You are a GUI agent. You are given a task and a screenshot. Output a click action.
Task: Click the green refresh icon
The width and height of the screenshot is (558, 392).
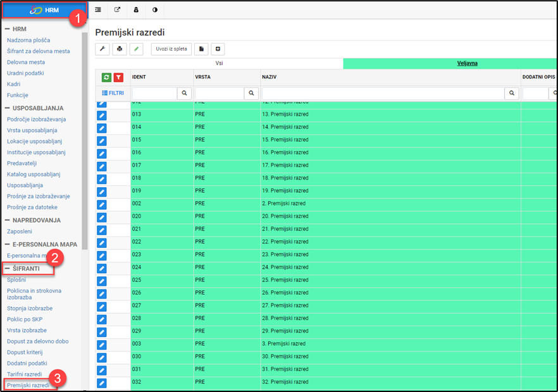106,77
